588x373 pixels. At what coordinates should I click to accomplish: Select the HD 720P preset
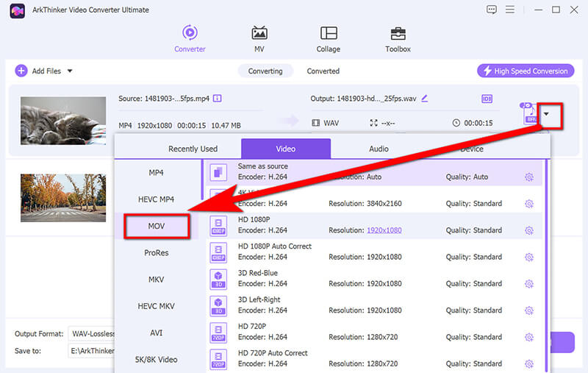point(374,333)
